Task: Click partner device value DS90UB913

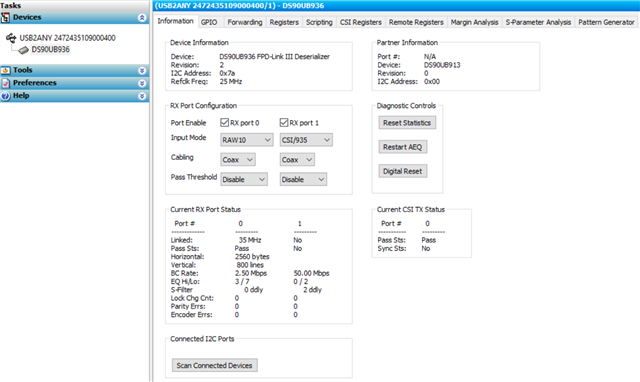Action: (x=442, y=65)
